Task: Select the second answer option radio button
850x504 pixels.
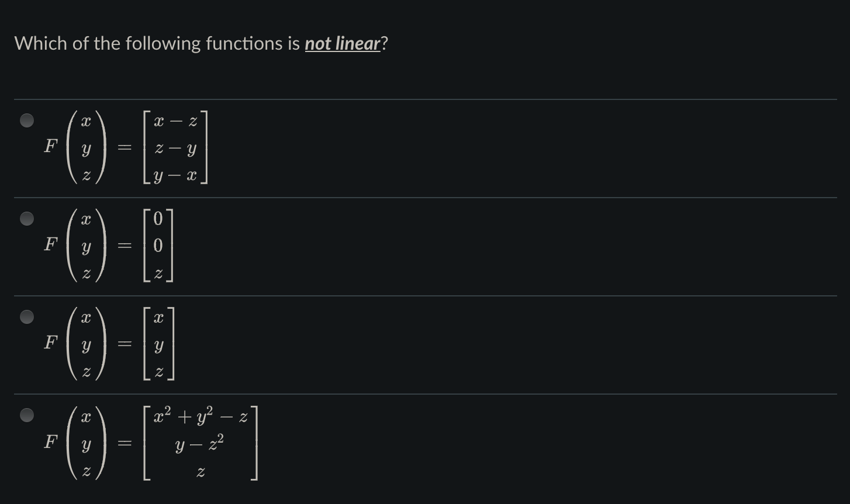Action: pyautogui.click(x=26, y=219)
